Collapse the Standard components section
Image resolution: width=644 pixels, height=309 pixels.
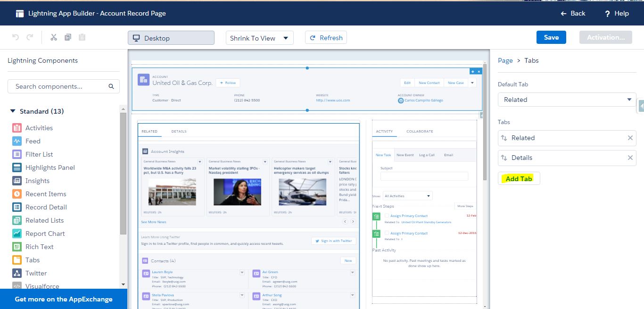click(13, 111)
